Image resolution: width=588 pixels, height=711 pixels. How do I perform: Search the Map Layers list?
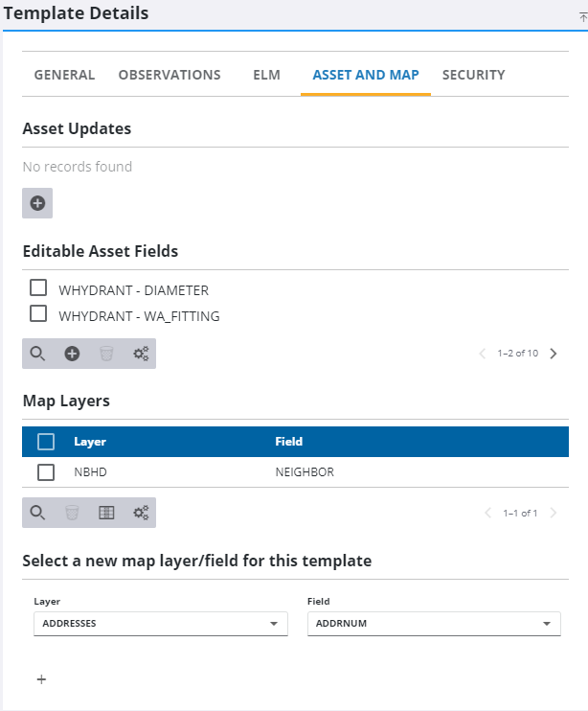pyautogui.click(x=37, y=513)
